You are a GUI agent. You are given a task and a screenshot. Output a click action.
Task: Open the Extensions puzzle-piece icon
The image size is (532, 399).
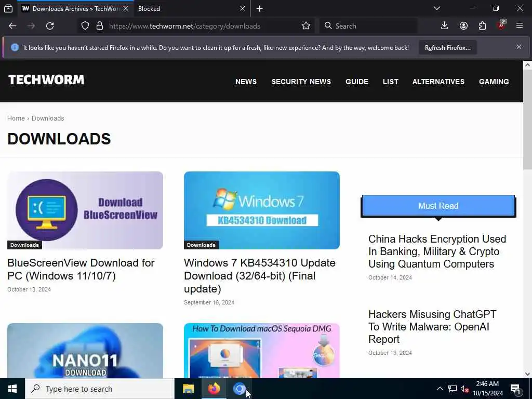tap(482, 26)
